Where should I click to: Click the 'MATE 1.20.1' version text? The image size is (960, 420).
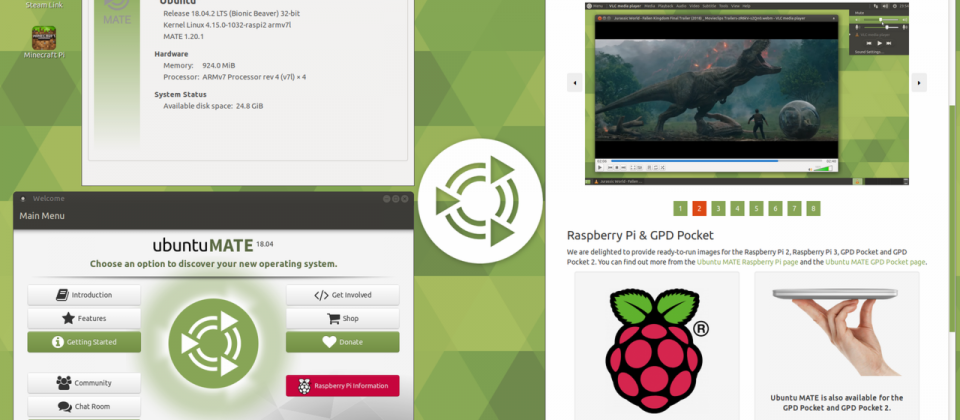click(x=184, y=37)
